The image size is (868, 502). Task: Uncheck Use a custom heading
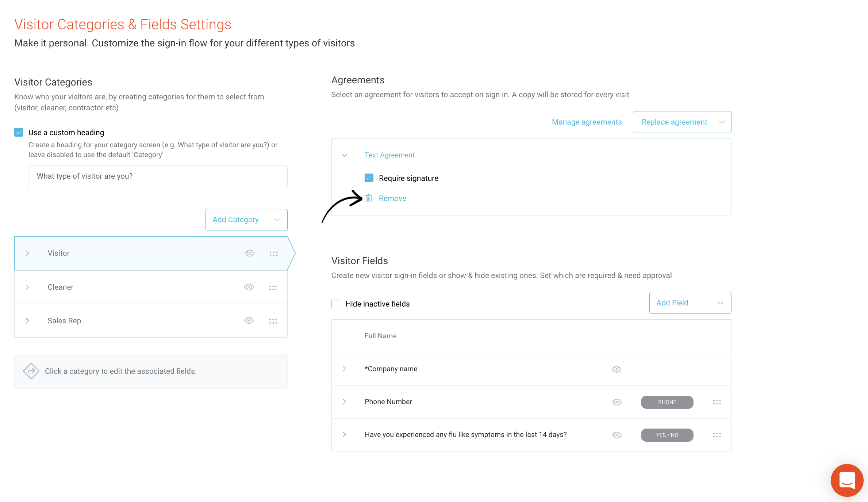click(19, 132)
